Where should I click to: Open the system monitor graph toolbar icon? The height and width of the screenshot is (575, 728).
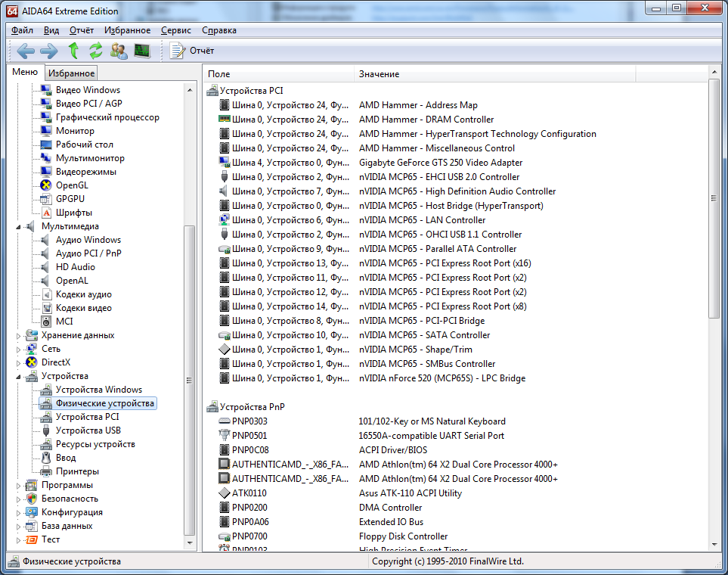coord(142,51)
